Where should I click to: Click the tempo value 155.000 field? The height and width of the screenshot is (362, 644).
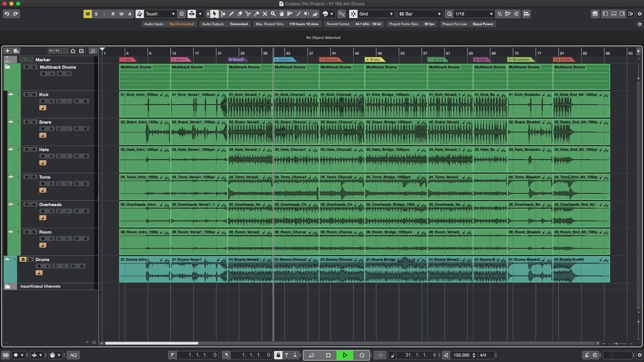point(461,355)
